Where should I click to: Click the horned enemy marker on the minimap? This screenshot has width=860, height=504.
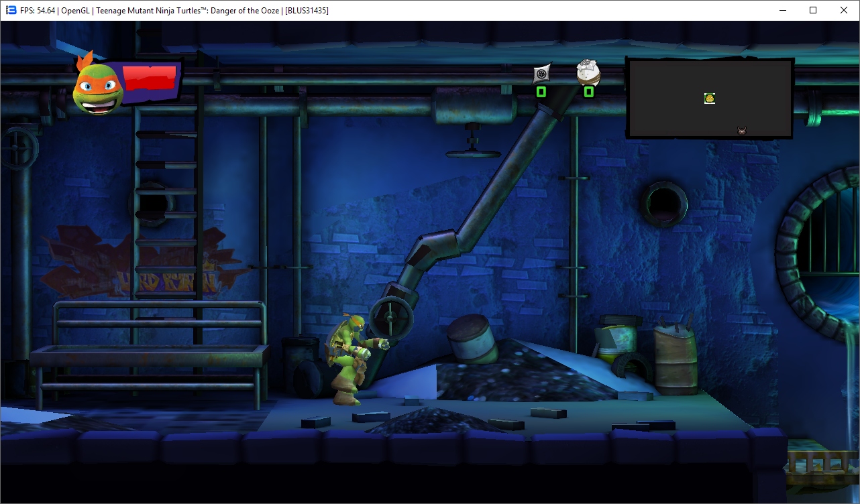point(742,131)
